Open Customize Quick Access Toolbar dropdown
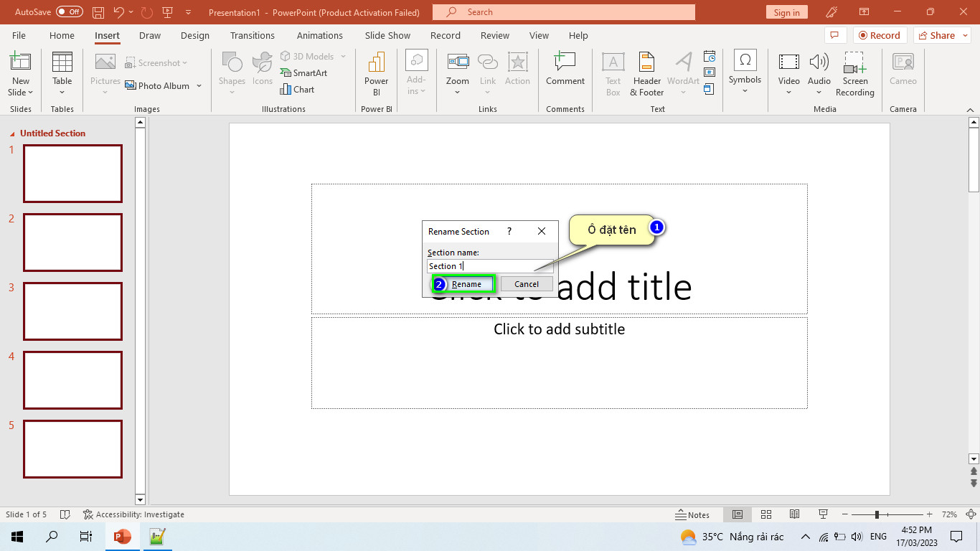 click(188, 12)
